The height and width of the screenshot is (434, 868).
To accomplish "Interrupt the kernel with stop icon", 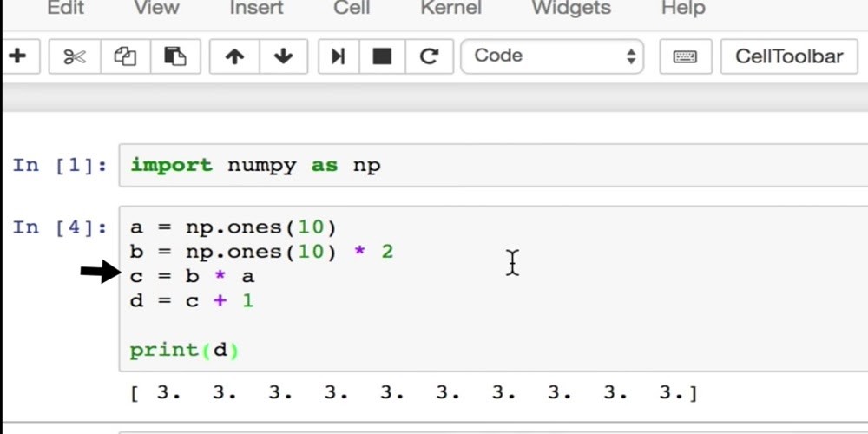I will click(x=382, y=56).
